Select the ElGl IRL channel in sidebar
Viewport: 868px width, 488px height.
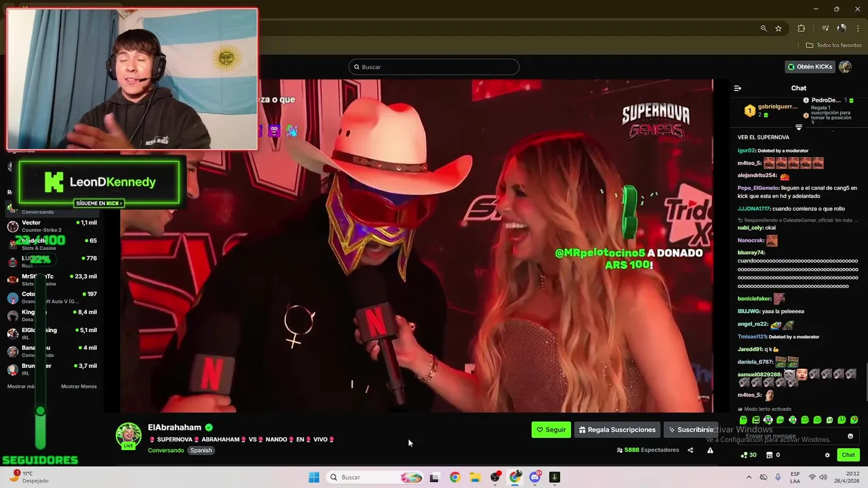[x=52, y=333]
